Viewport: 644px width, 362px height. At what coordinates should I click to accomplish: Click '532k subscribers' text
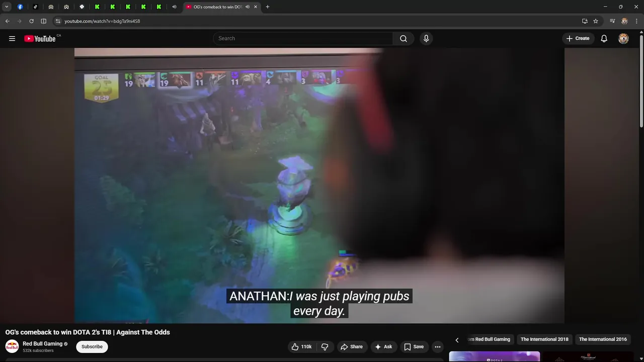(38, 351)
